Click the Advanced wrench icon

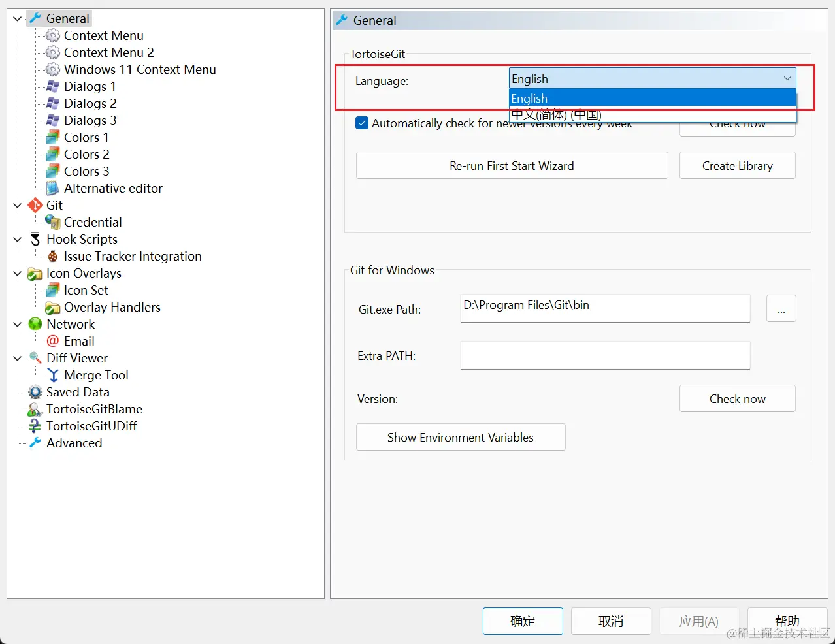coord(35,443)
